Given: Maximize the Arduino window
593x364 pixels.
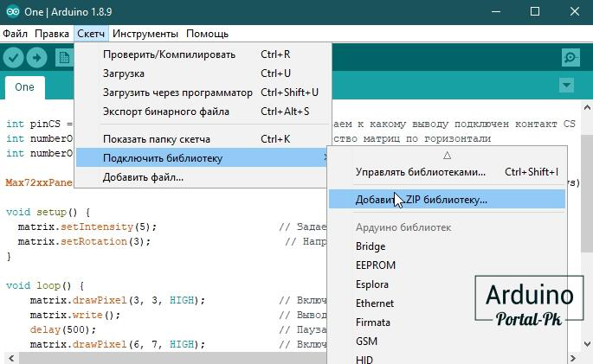Looking at the screenshot, I should click(535, 12).
